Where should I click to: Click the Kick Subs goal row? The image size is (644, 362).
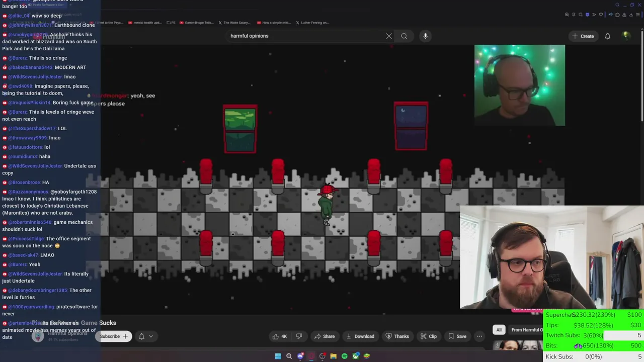point(593,356)
